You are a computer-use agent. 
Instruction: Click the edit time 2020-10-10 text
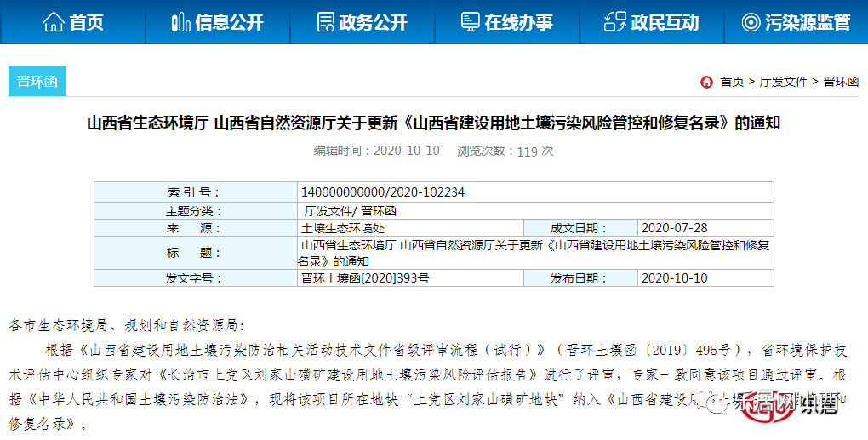point(376,151)
